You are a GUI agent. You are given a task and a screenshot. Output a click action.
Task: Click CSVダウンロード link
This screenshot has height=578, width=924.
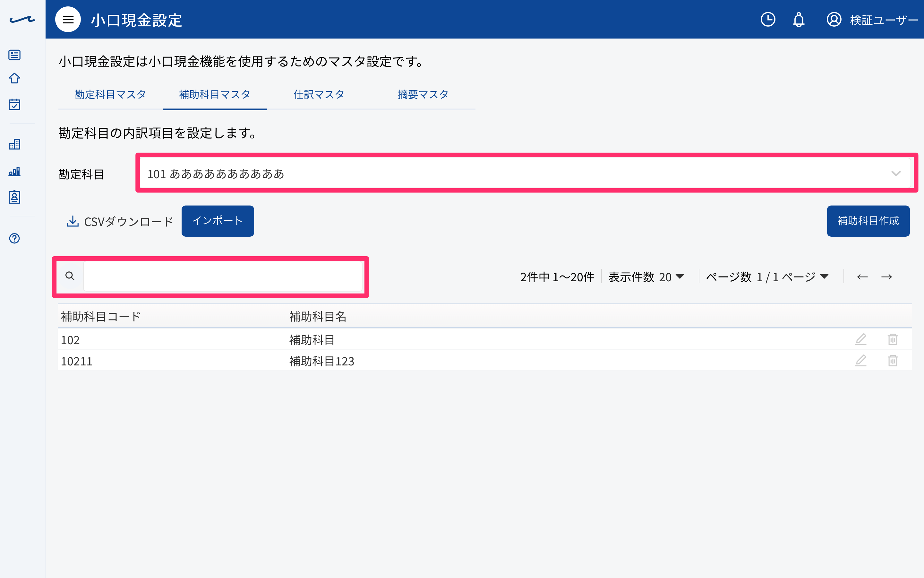point(120,221)
